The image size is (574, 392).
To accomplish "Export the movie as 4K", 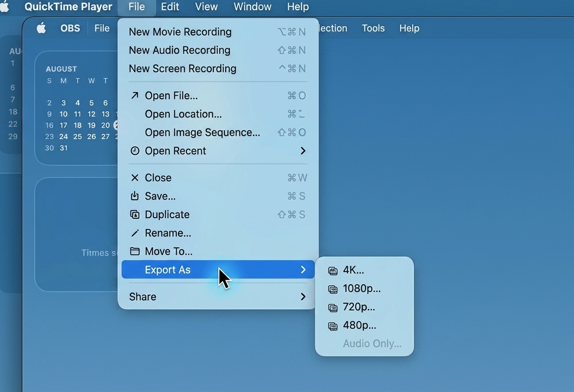I will coord(364,270).
